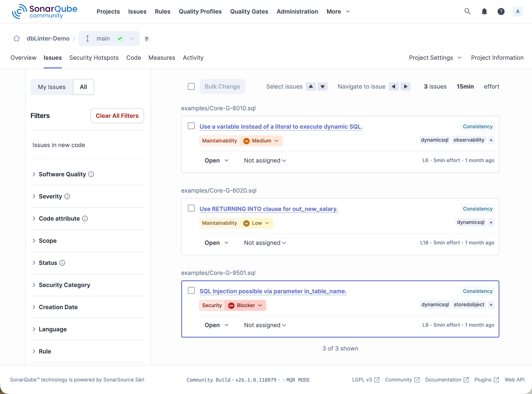
Task: Check the select-all issues checkbox
Action: pos(191,86)
